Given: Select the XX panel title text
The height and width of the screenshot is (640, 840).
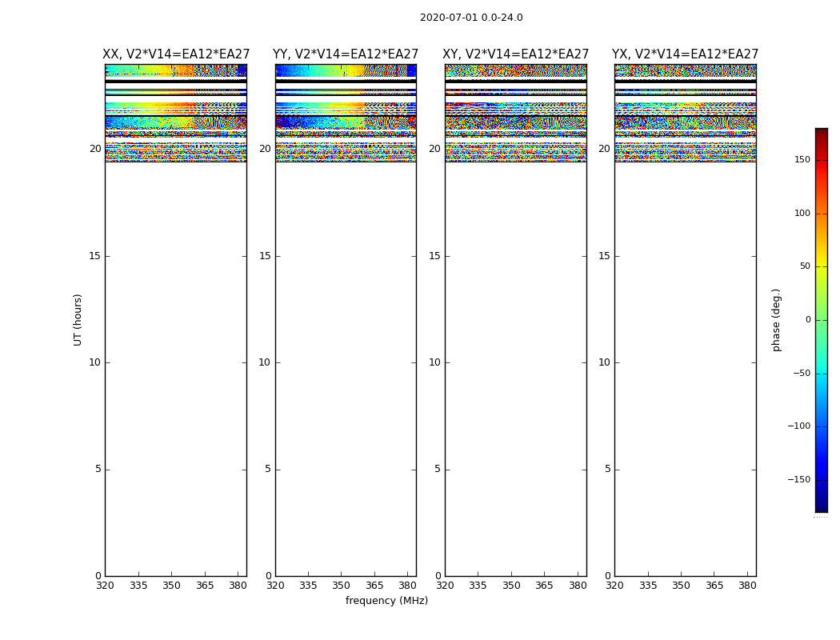Looking at the screenshot, I should 176,54.
